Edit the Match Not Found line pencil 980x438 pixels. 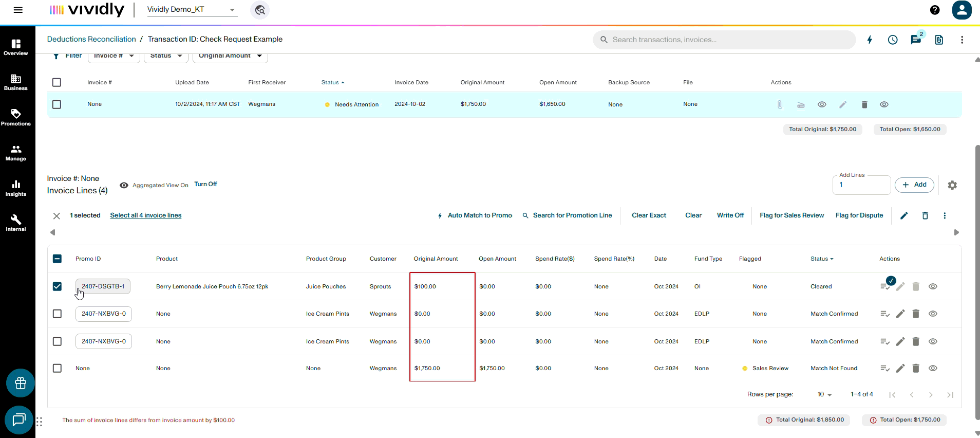coord(900,368)
